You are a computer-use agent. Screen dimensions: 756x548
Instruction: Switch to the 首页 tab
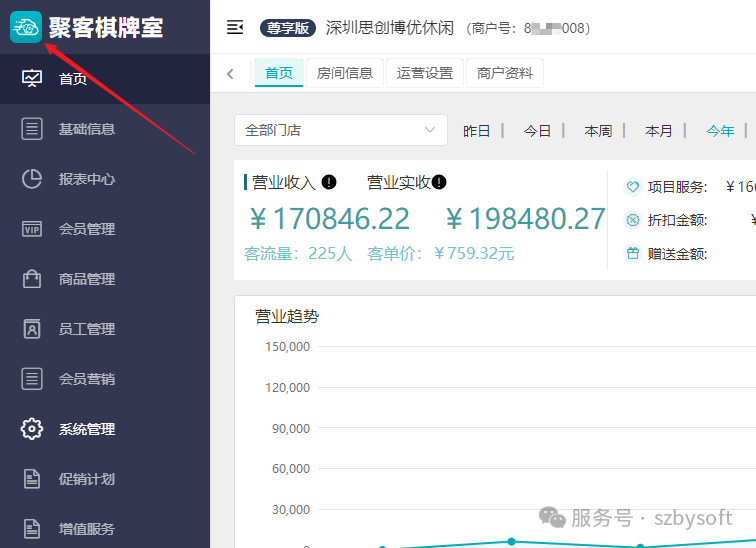279,73
